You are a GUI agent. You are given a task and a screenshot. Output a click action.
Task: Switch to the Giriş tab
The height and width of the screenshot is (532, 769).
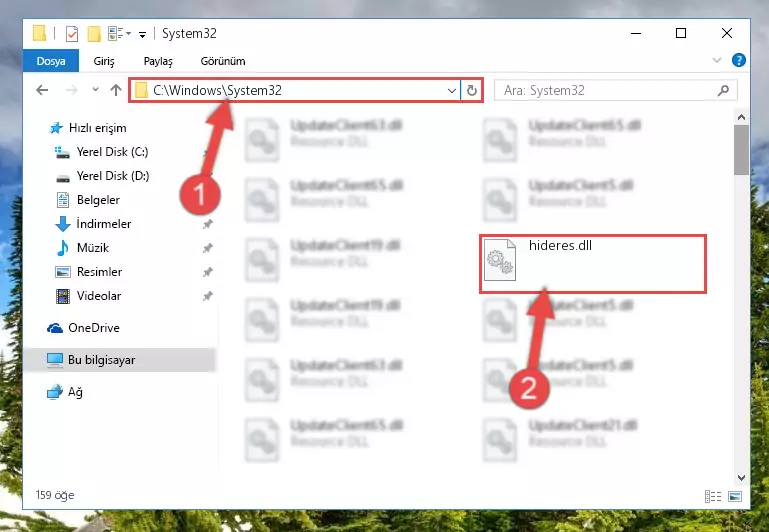pos(104,61)
